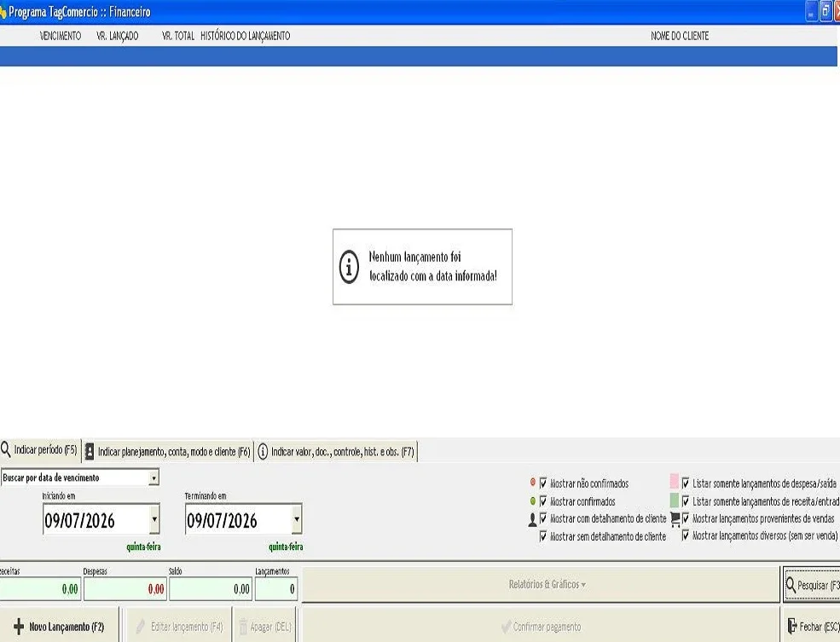Click the pencil icon on Editar lançamento
Screen dimensions: 840x642
click(x=141, y=626)
